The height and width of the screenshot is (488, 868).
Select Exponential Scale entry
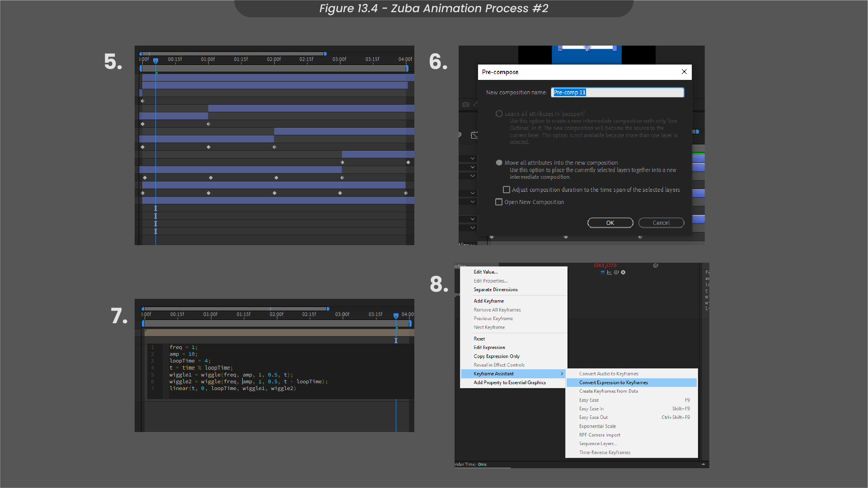click(597, 426)
